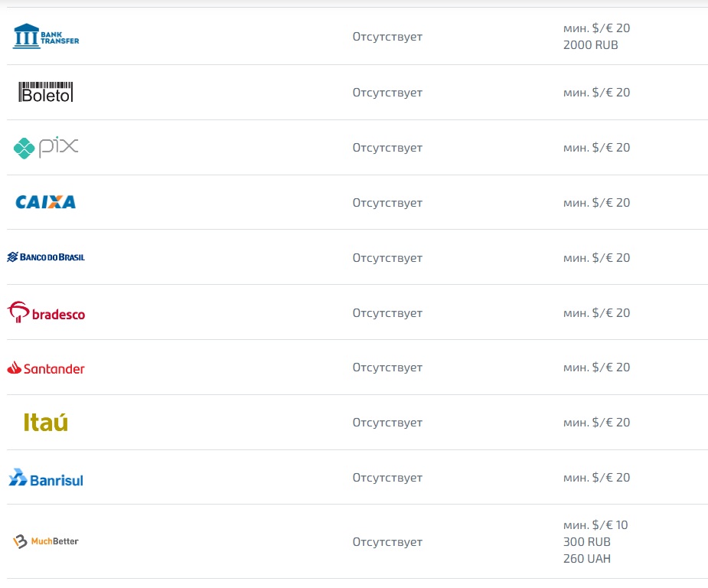This screenshot has width=708, height=588.
Task: Select the Banrisul logo
Action: pos(46,479)
